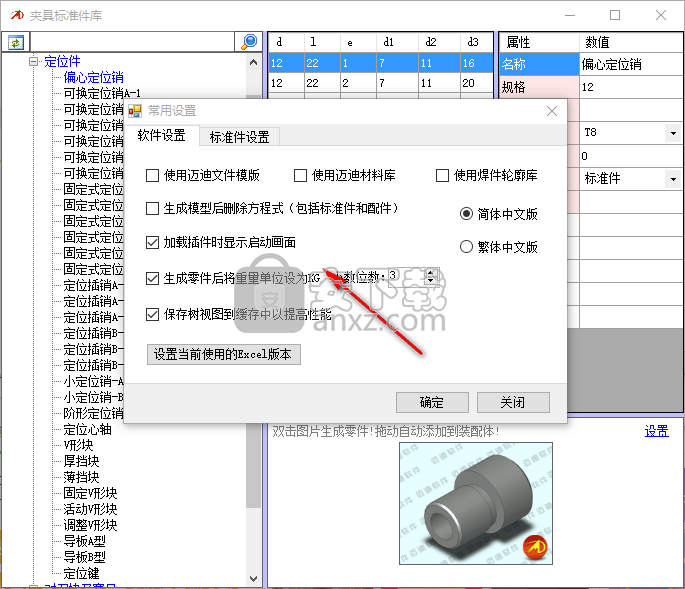Uncheck 生成零件后将重量单位设为KG

pyautogui.click(x=152, y=278)
